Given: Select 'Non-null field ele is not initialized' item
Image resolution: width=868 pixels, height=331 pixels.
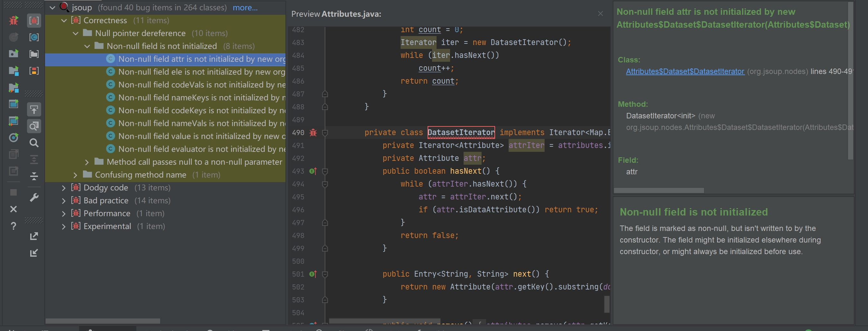Looking at the screenshot, I should point(165,72).
